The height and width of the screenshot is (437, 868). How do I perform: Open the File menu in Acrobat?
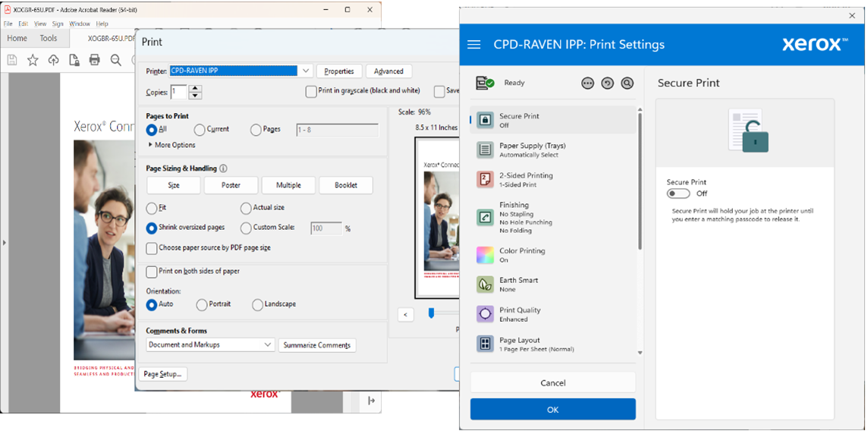(8, 24)
